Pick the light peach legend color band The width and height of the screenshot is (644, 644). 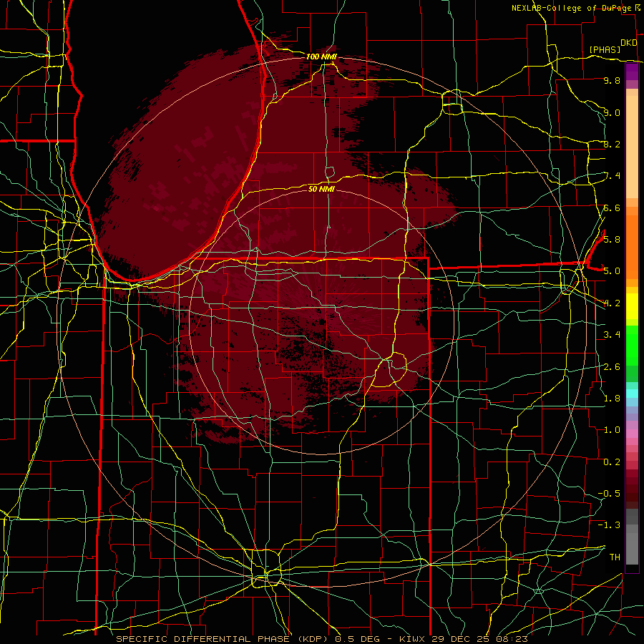[632, 148]
